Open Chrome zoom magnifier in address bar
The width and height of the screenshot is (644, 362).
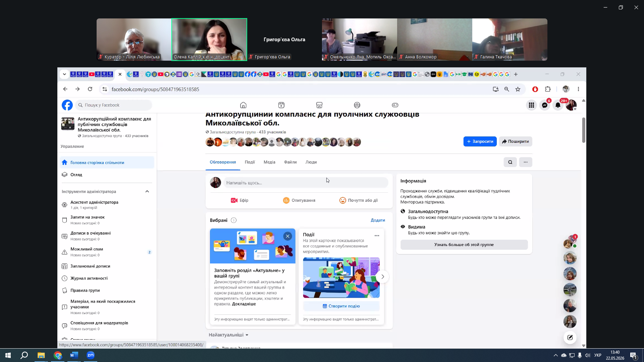coord(507,89)
